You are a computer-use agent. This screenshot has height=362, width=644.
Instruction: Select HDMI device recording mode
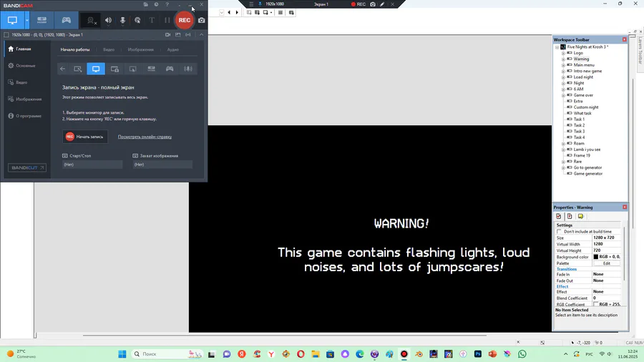(42, 20)
